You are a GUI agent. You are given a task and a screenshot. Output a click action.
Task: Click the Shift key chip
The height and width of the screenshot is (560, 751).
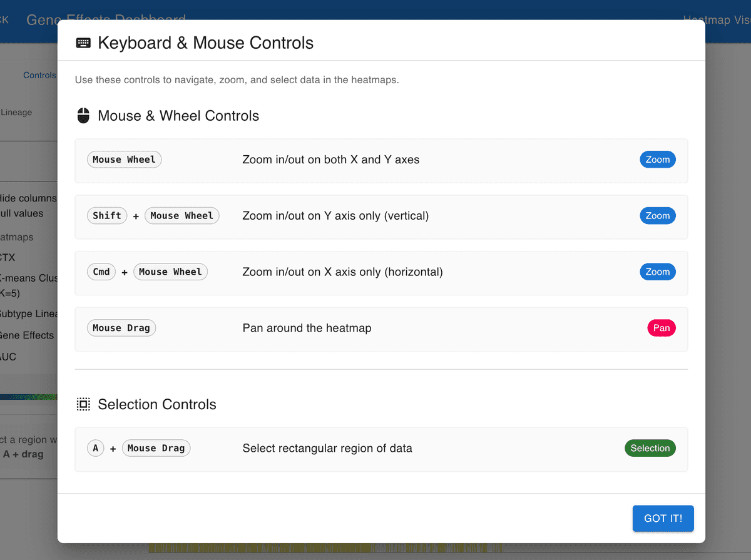click(x=107, y=216)
